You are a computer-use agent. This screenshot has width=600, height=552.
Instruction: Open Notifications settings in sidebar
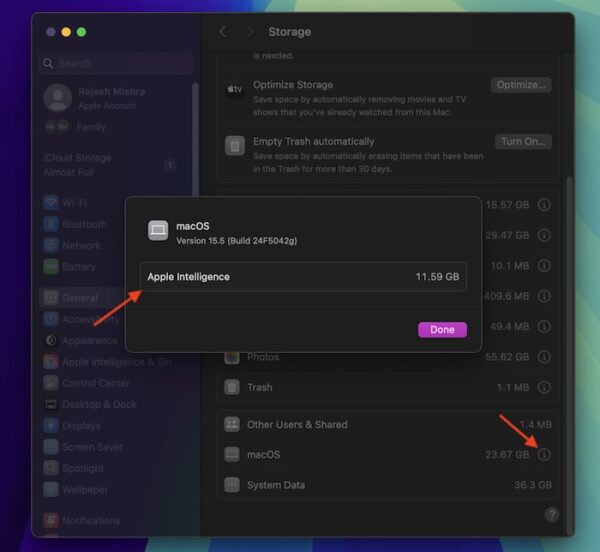coord(90,521)
